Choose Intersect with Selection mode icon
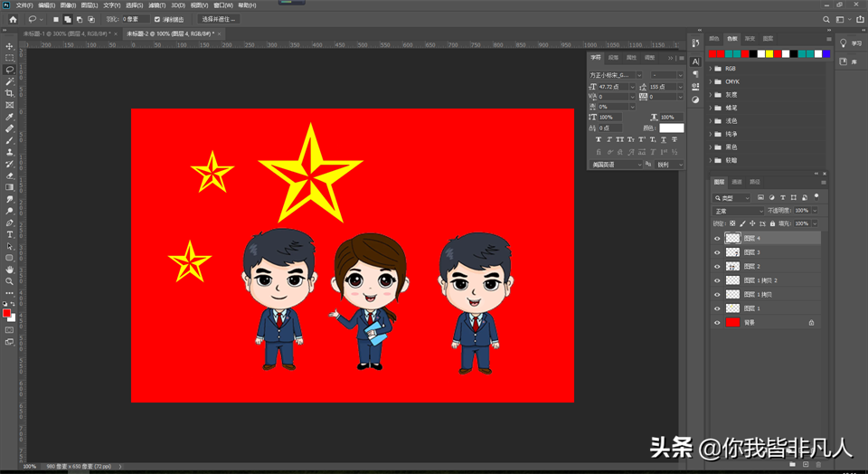Image resolution: width=868 pixels, height=474 pixels. 91,19
